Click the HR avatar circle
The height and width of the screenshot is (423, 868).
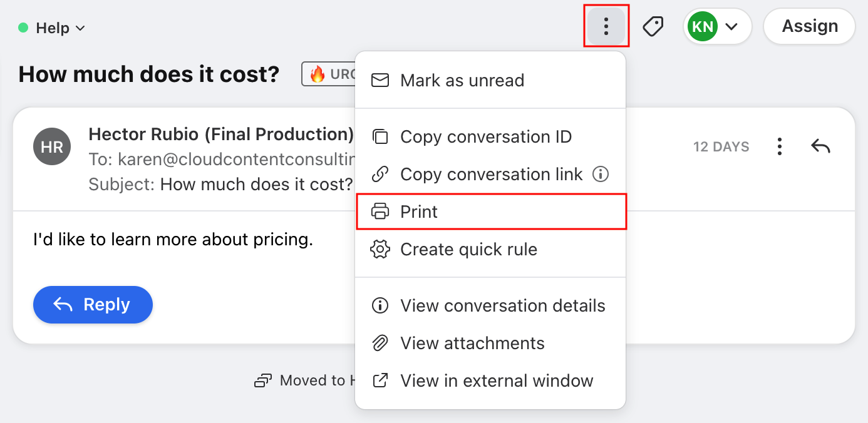(51, 146)
